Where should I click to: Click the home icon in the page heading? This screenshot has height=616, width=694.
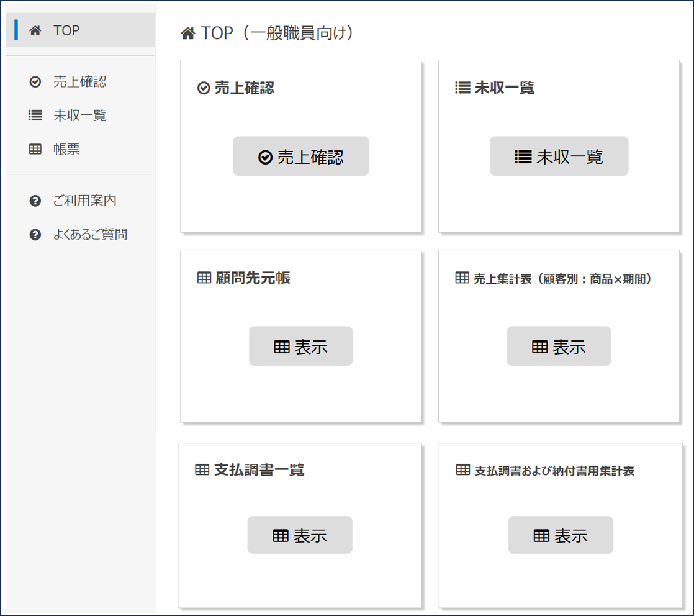[x=187, y=34]
